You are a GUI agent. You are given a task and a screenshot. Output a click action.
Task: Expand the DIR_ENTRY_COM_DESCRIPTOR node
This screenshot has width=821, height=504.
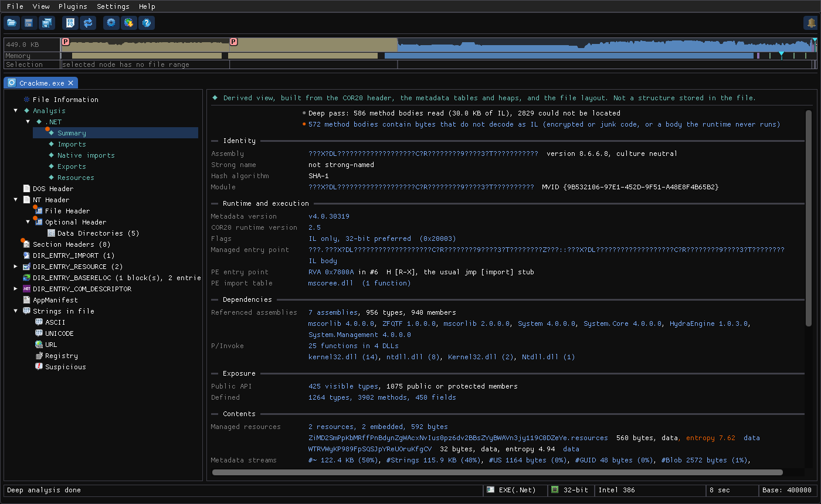click(x=16, y=289)
